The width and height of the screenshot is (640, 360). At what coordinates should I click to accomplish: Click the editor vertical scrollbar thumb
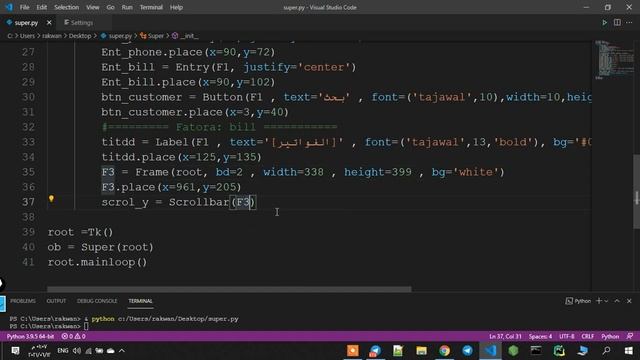[636, 192]
